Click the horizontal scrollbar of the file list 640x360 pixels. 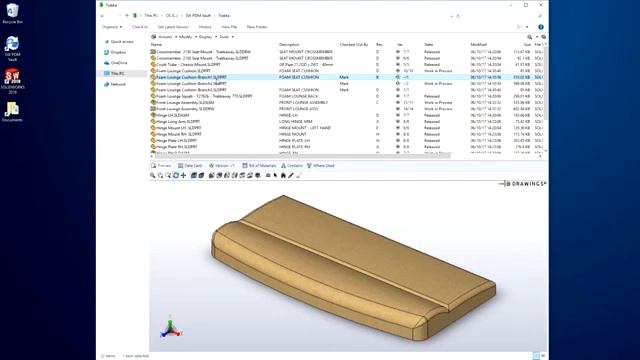pyautogui.click(x=302, y=156)
